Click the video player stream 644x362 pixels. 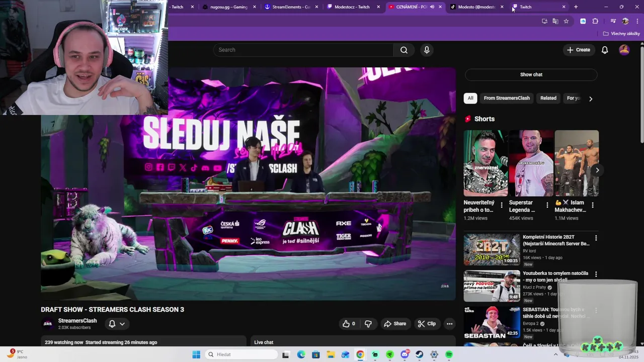(249, 184)
